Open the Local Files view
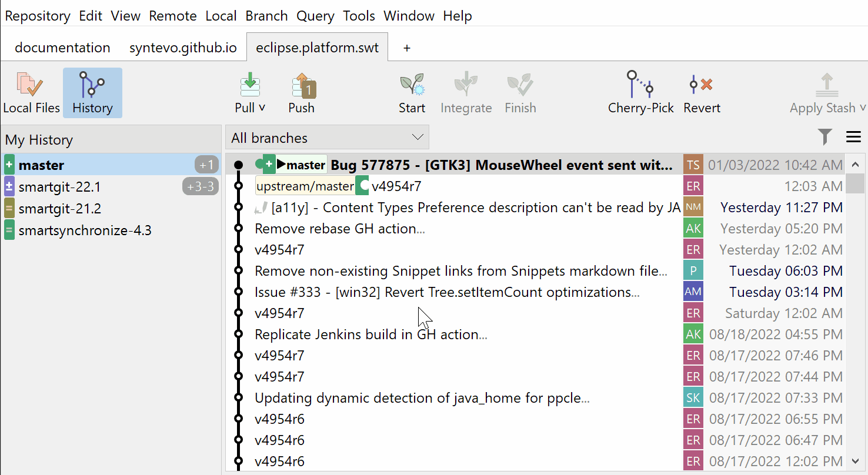 (x=31, y=93)
